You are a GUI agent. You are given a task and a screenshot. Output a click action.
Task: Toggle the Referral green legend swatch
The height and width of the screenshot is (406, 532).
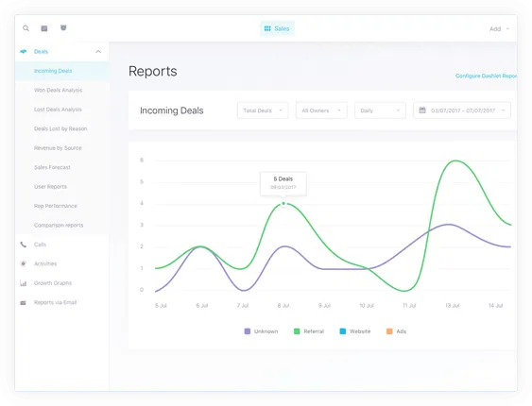[x=297, y=331]
